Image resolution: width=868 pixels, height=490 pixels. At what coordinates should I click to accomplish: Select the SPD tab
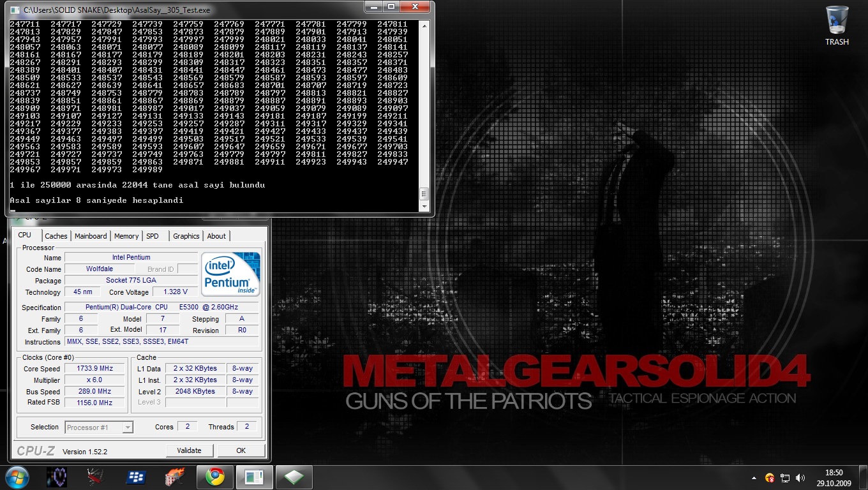click(x=153, y=236)
